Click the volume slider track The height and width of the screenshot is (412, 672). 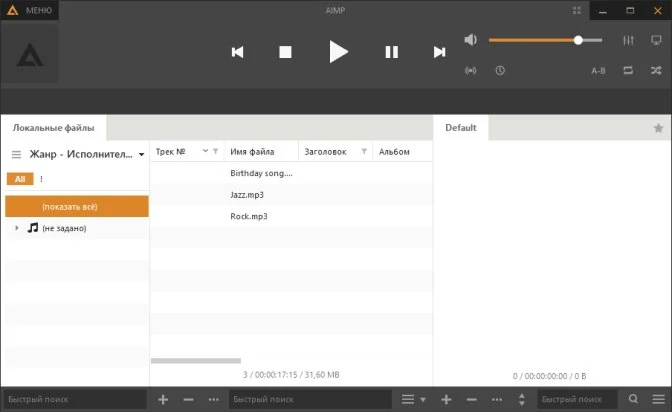click(x=545, y=40)
